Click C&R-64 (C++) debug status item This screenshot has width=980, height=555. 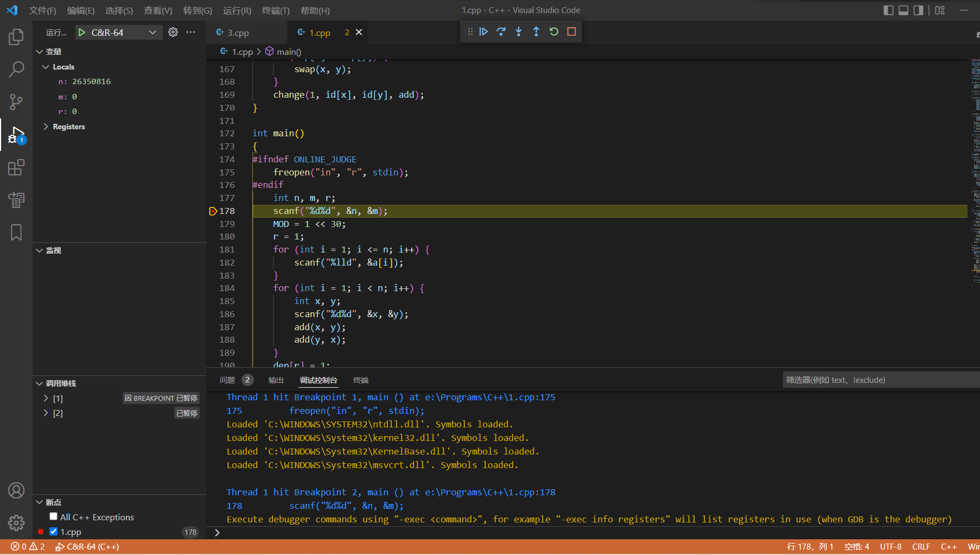point(87,547)
